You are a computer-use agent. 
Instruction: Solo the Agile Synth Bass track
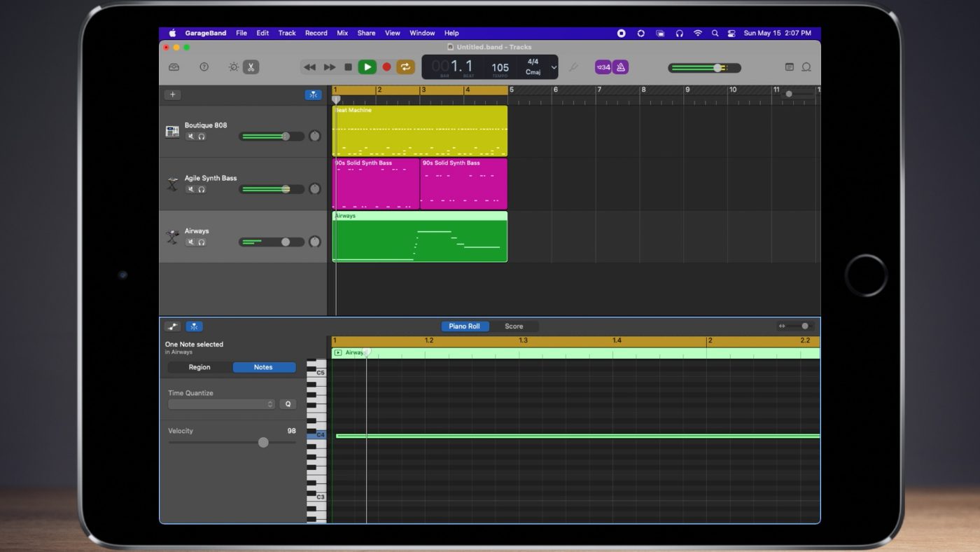tap(202, 189)
